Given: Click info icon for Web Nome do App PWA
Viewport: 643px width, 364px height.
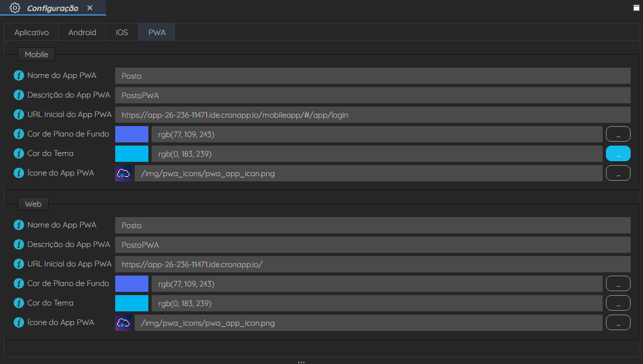Looking at the screenshot, I should [19, 225].
